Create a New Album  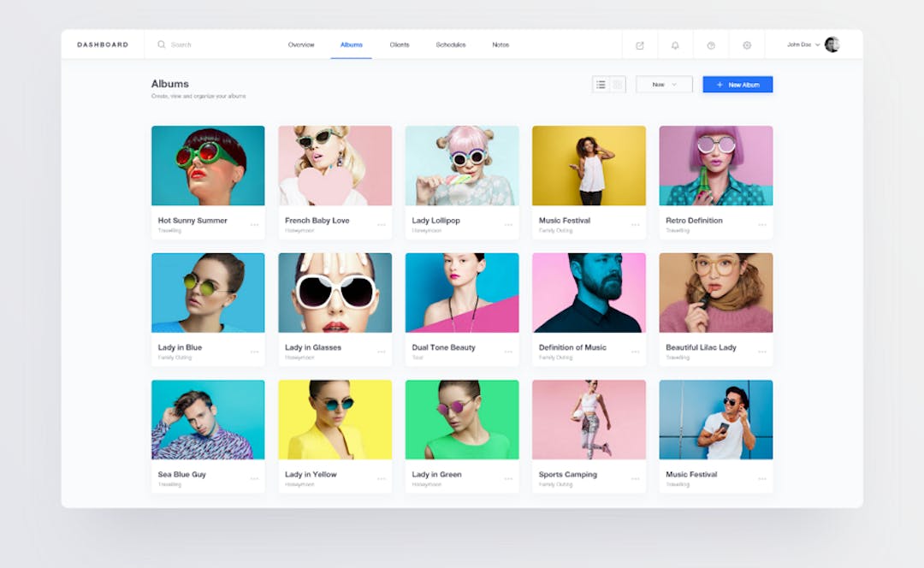(x=737, y=84)
